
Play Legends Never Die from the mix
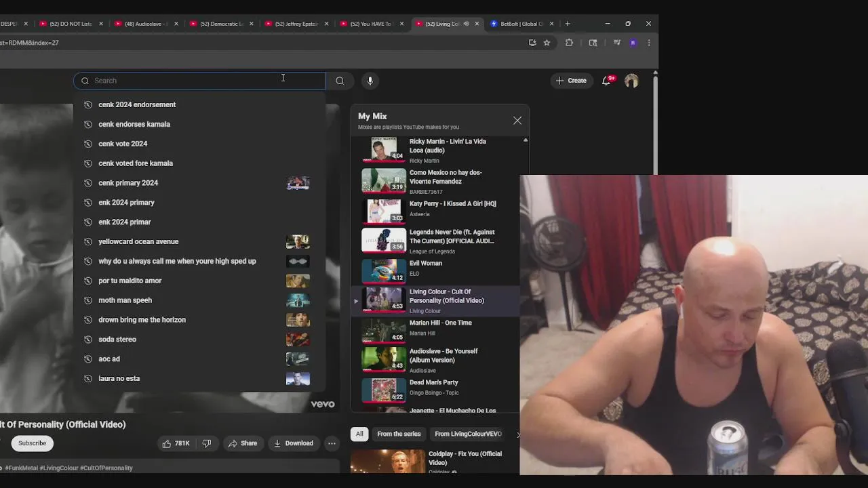(x=435, y=241)
